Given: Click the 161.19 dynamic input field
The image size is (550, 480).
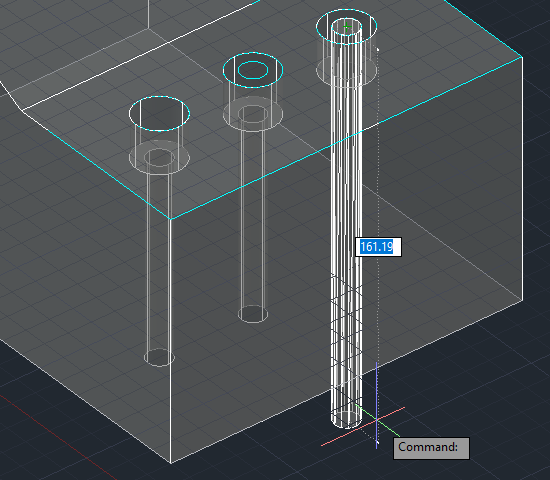Looking at the screenshot, I should pyautogui.click(x=378, y=247).
